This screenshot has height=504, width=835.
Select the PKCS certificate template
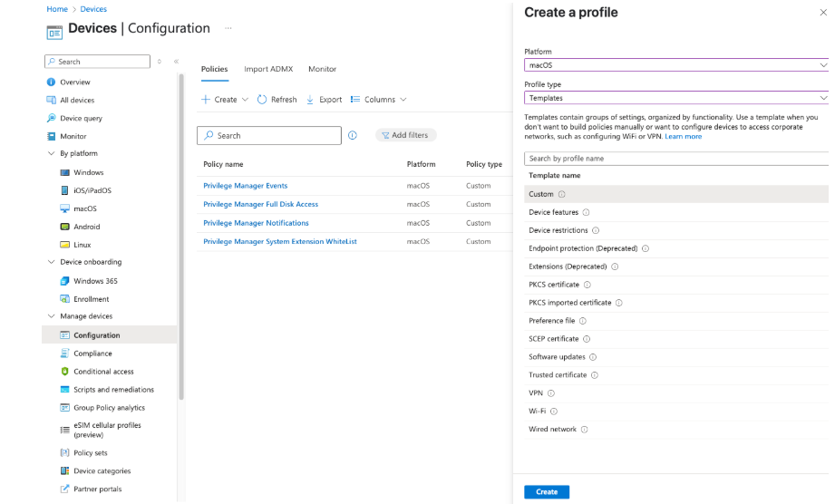[676, 285]
